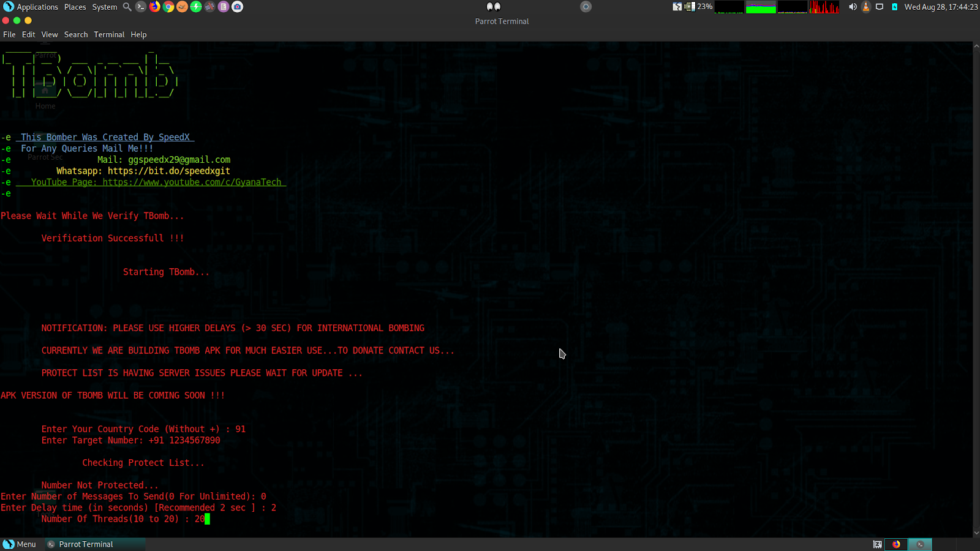The height and width of the screenshot is (551, 980).
Task: Click the show desktop icon in the bottom panel
Action: coord(877,544)
